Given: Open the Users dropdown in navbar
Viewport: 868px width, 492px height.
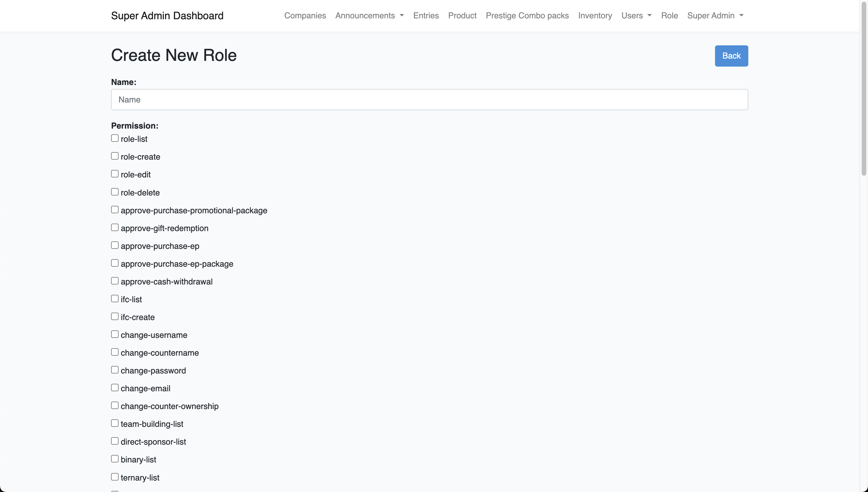Looking at the screenshot, I should click(636, 16).
